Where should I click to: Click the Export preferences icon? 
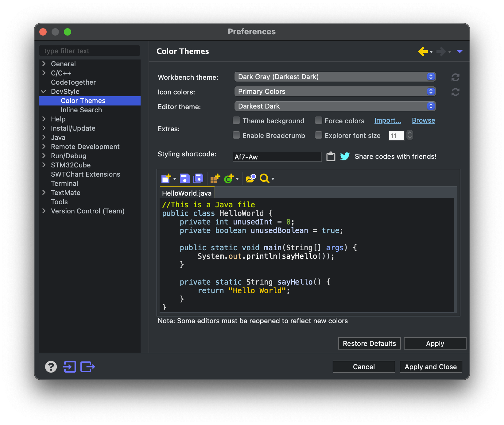tap(87, 367)
